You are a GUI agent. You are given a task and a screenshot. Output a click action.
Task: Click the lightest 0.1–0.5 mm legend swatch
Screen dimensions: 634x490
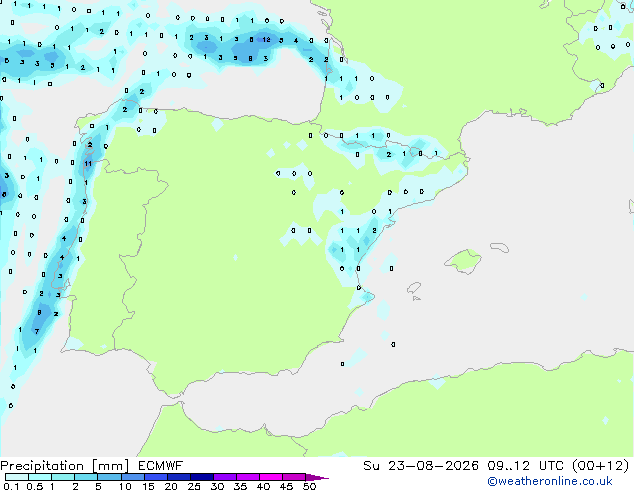(x=17, y=477)
